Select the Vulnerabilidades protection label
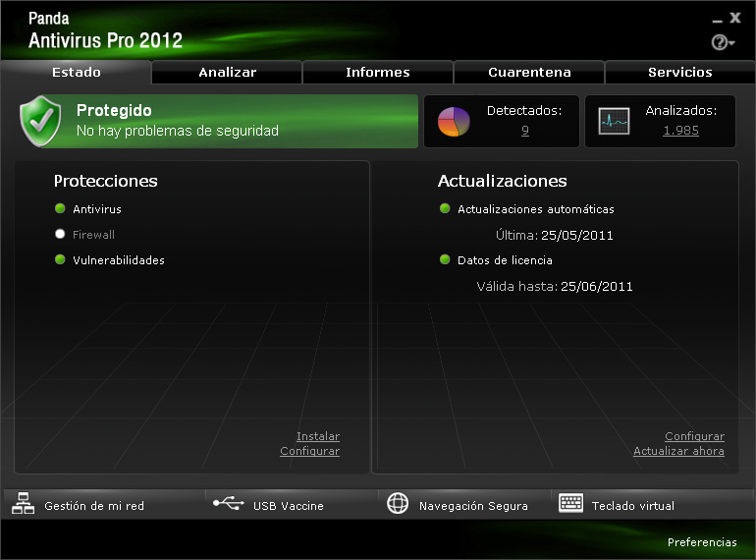Image resolution: width=756 pixels, height=560 pixels. (x=119, y=260)
